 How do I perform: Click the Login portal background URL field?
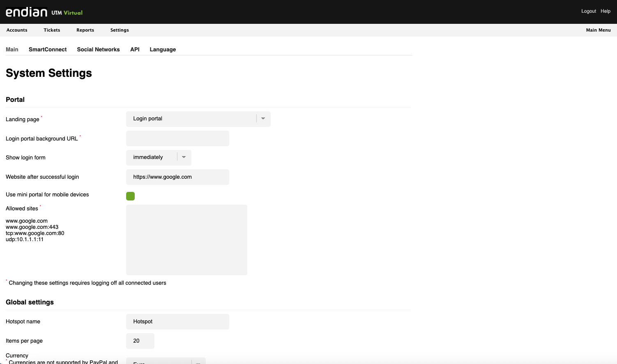[x=177, y=138]
